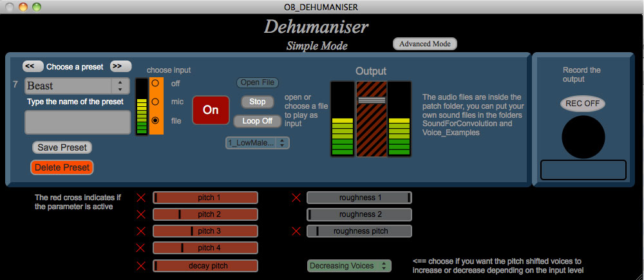Go to previous preset with << arrow
Image resolution: width=644 pixels, height=280 pixels.
point(33,66)
